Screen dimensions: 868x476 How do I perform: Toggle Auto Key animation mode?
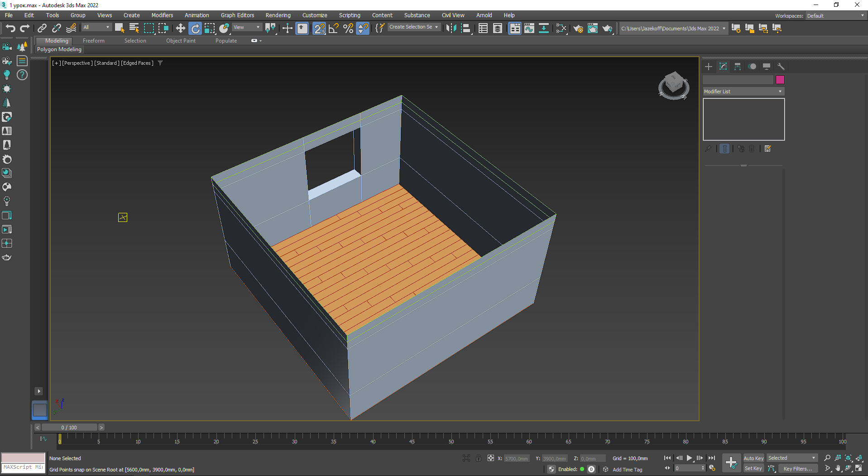click(753, 458)
